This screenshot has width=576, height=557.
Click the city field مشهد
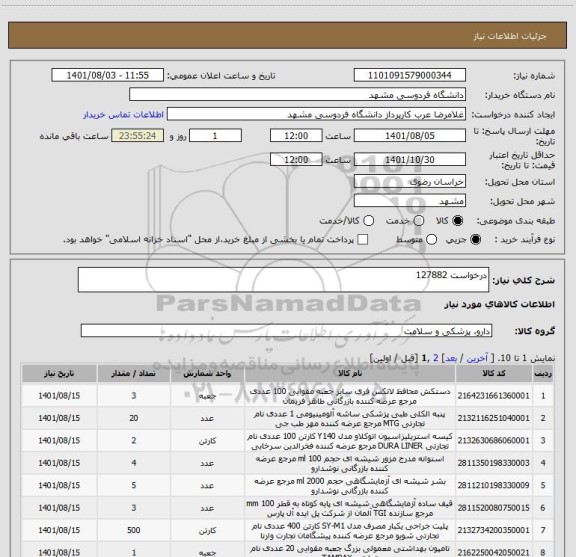[x=410, y=201]
